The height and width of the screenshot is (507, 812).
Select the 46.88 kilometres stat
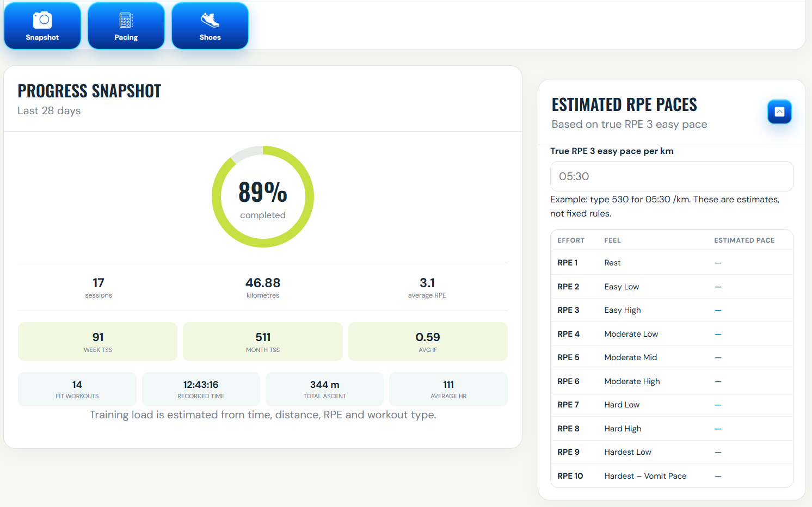(x=263, y=287)
